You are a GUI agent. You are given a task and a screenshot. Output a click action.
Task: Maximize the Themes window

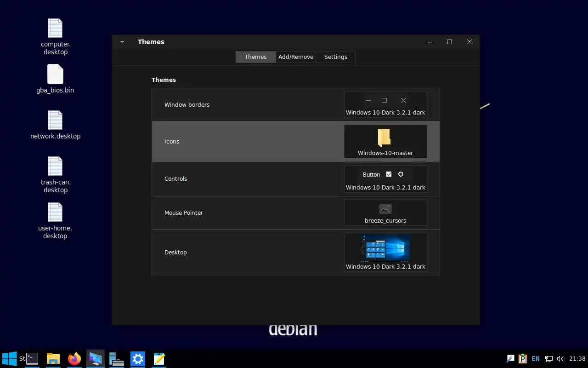click(449, 42)
